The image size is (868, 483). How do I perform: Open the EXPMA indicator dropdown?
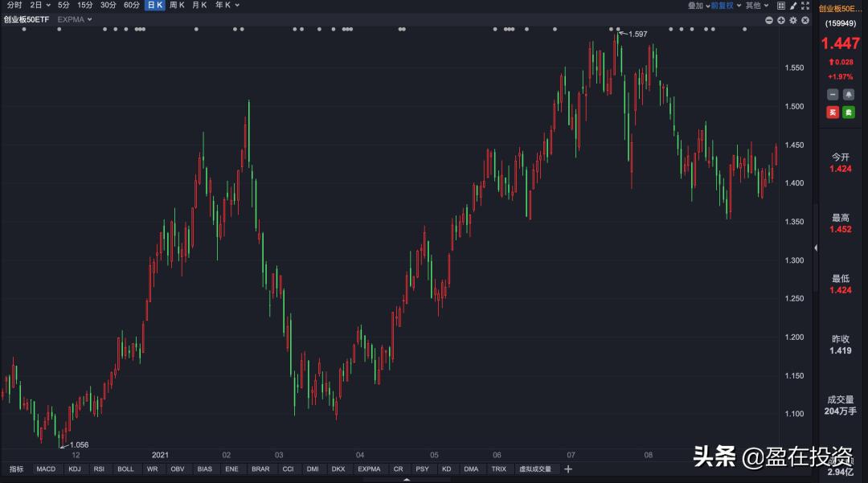(74, 19)
